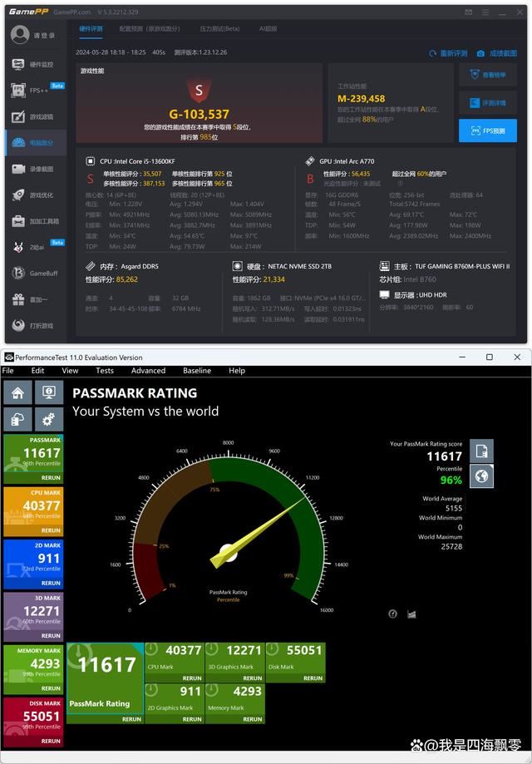The height and width of the screenshot is (764, 532).
Task: Click RERUN on the CPU Mark sidebar tile
Action: click(51, 530)
